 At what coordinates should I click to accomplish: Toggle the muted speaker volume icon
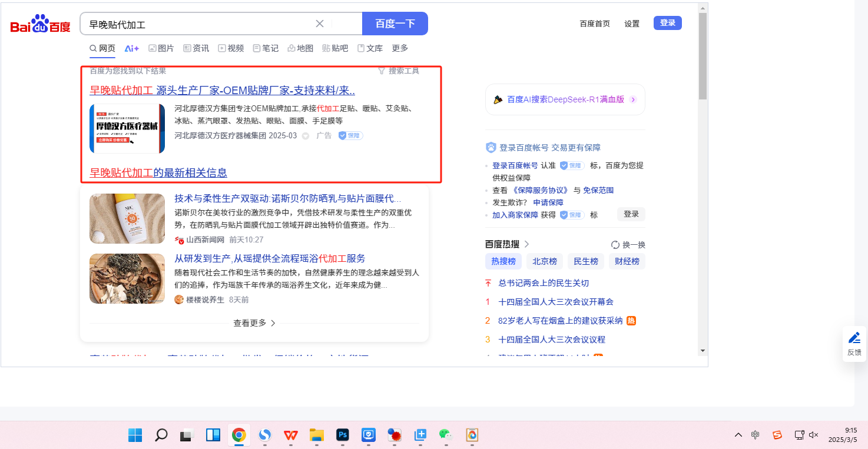[x=814, y=435]
